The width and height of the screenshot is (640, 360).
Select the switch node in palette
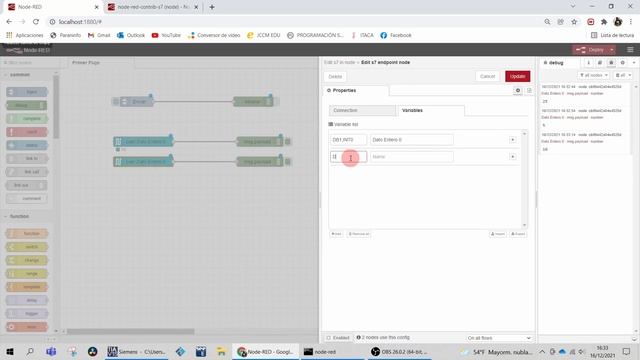(27, 247)
